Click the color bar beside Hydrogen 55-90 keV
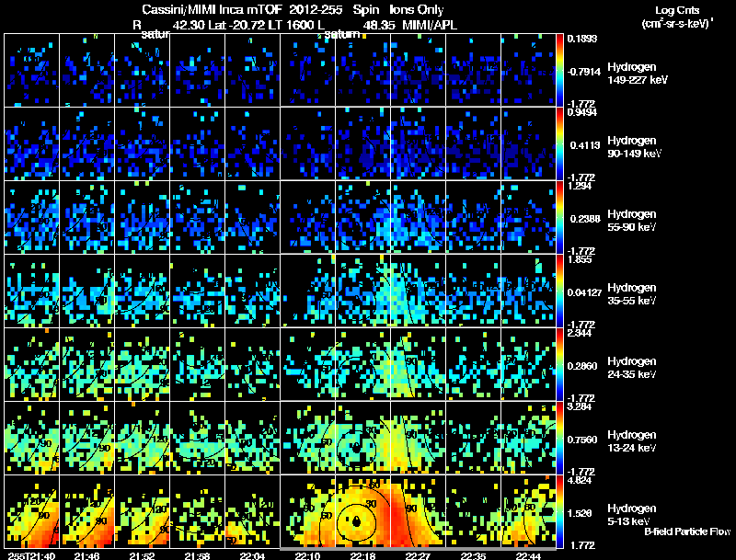 click(560, 218)
